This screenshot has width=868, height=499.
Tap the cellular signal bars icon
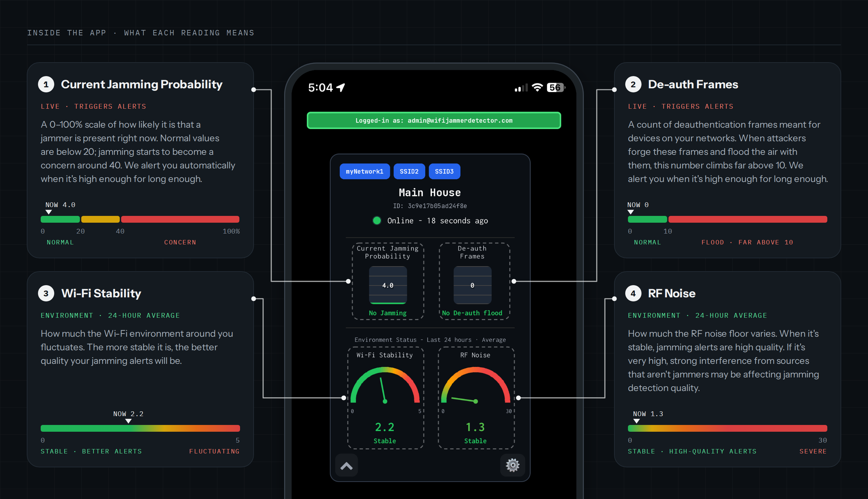click(521, 88)
